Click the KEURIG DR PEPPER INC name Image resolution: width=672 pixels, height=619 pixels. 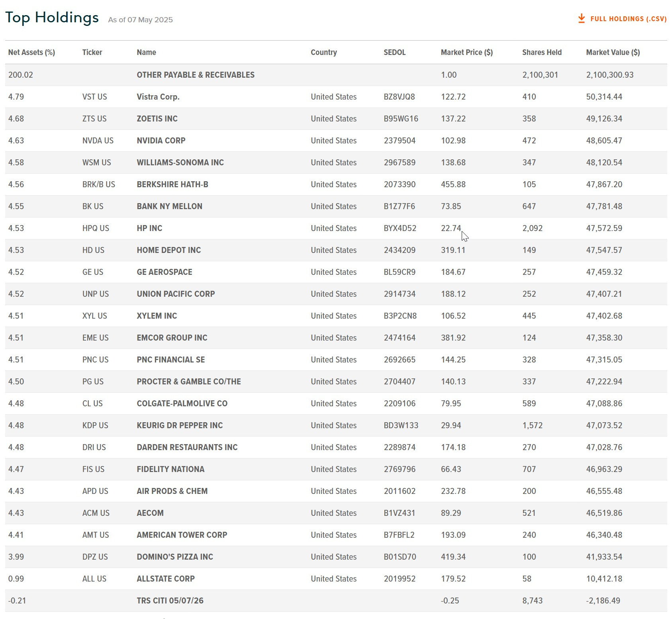[180, 425]
